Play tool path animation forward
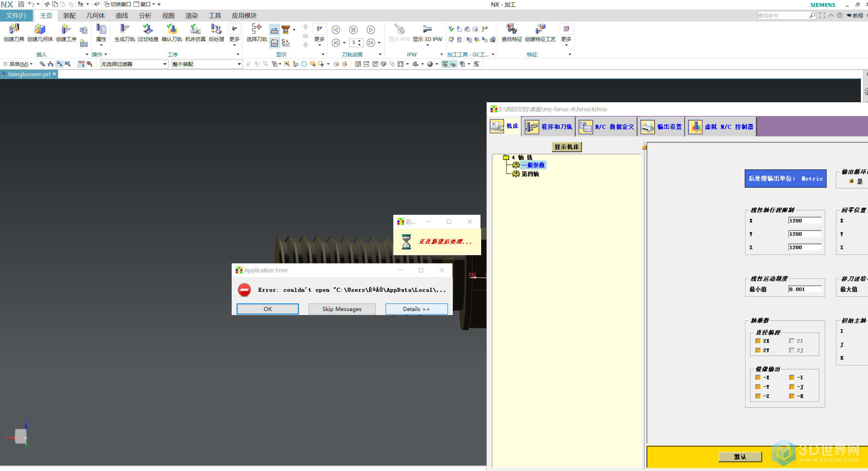 371,30
